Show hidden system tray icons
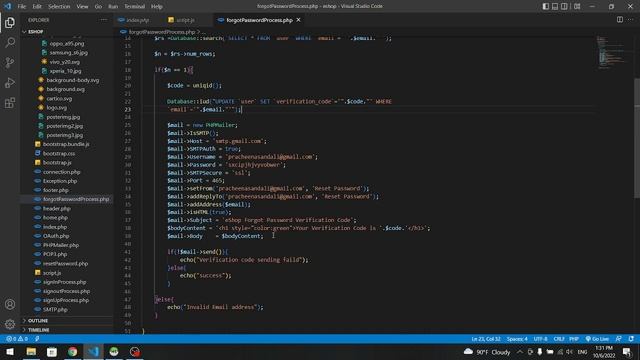640x360 pixels. point(520,351)
